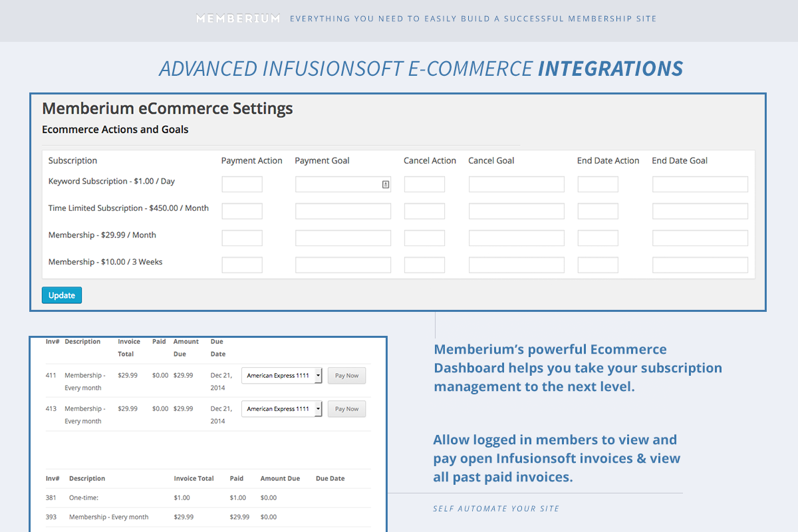The height and width of the screenshot is (532, 798).
Task: Click Cancel Goal field for Time Limited Subscription
Action: coord(517,211)
